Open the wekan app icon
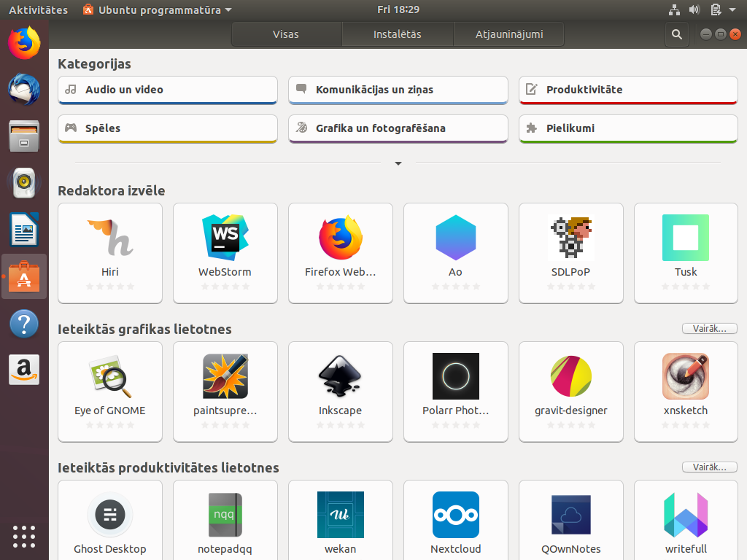 [341, 515]
